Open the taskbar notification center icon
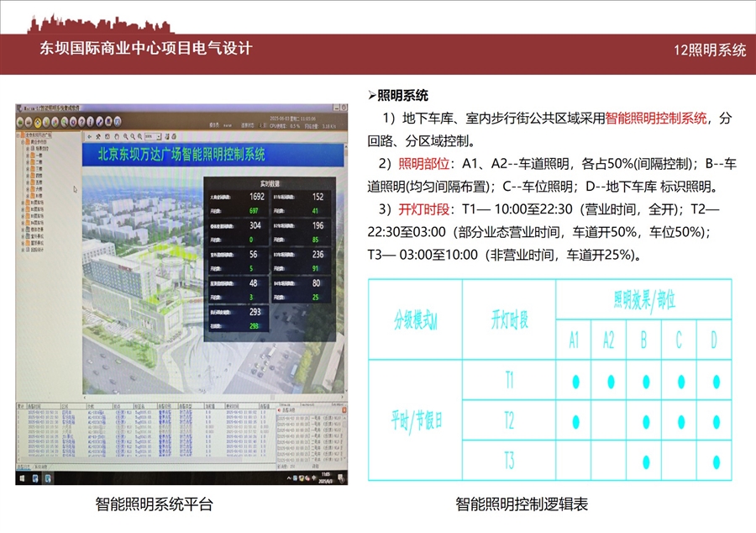756x533 pixels. pyautogui.click(x=340, y=478)
